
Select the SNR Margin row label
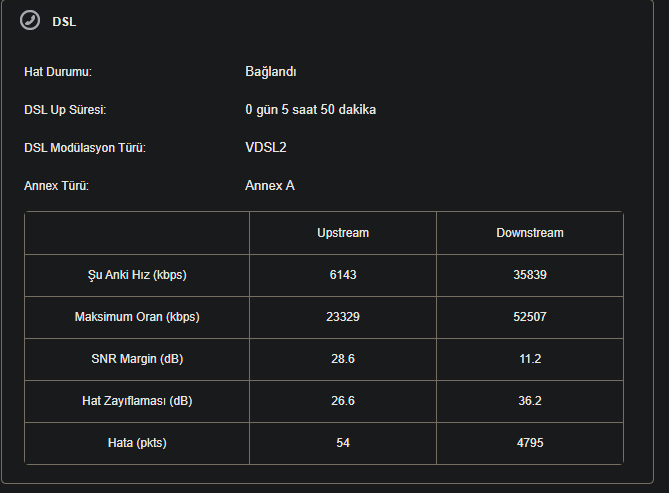[x=137, y=359]
